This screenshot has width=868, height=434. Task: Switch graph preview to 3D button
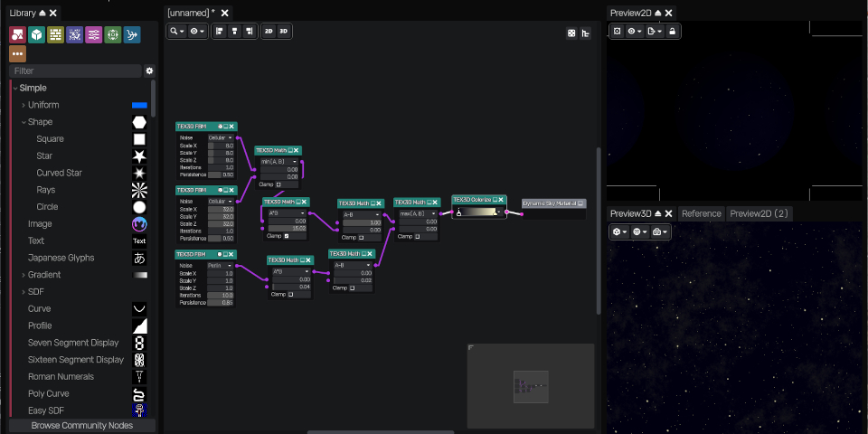coord(283,32)
